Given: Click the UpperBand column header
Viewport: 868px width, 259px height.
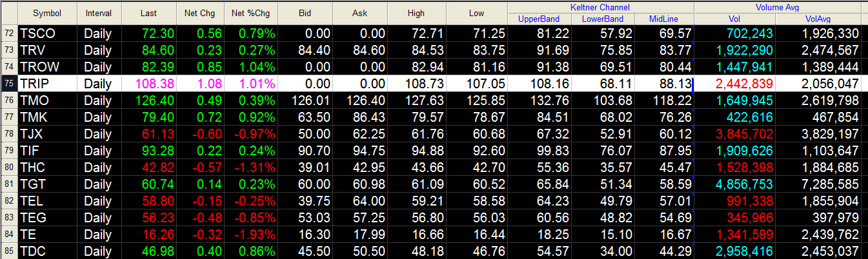Looking at the screenshot, I should point(539,19).
